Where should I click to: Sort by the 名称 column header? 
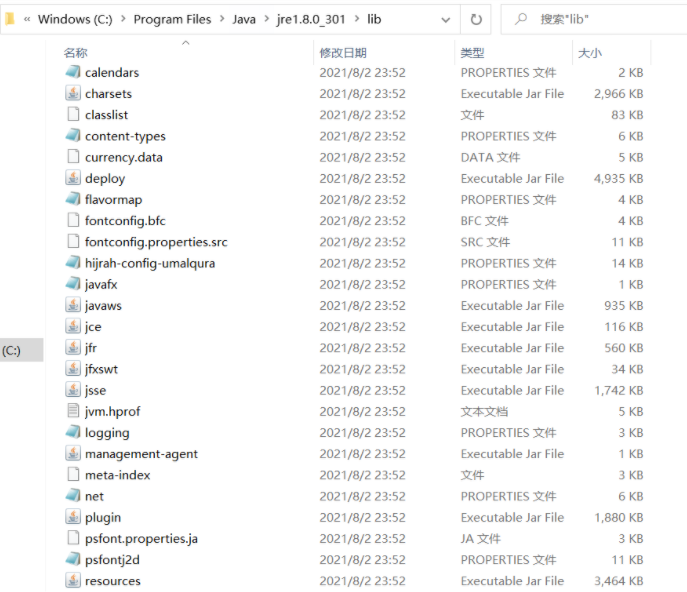(75, 53)
